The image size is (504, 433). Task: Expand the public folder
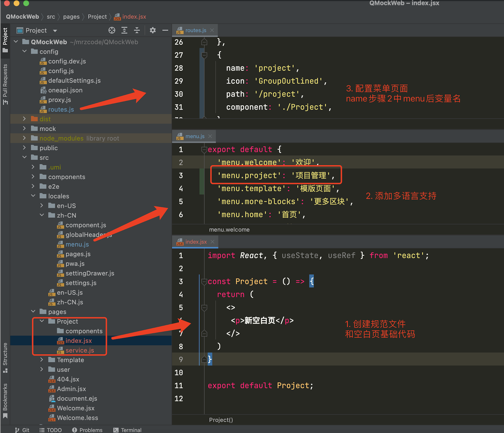pos(24,148)
